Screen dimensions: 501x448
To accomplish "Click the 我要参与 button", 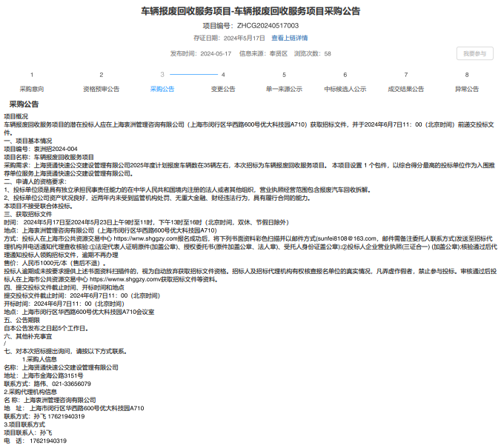I will point(474,53).
